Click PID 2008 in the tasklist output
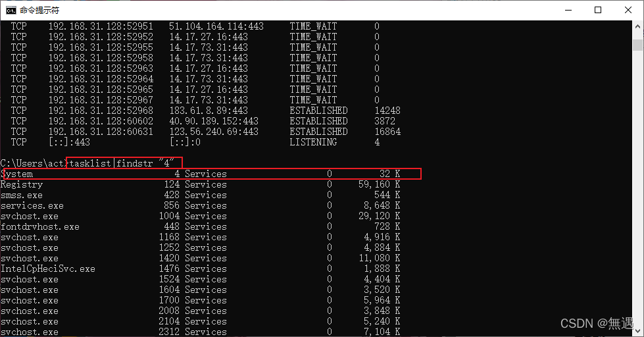This screenshot has width=644, height=337. point(169,311)
